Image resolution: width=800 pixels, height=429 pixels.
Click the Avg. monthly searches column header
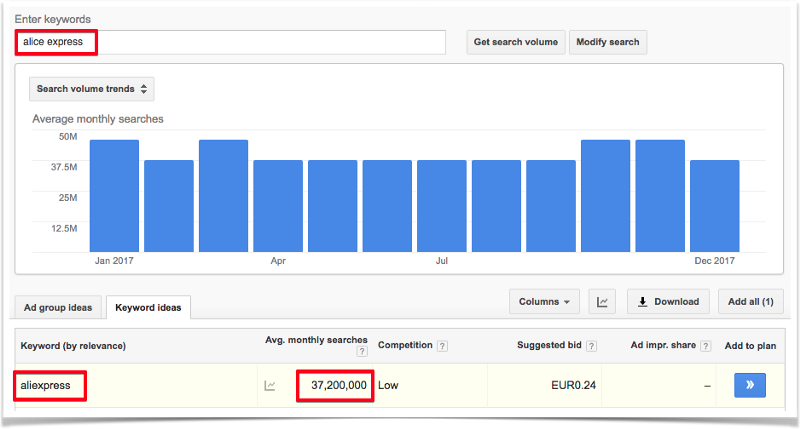click(316, 340)
